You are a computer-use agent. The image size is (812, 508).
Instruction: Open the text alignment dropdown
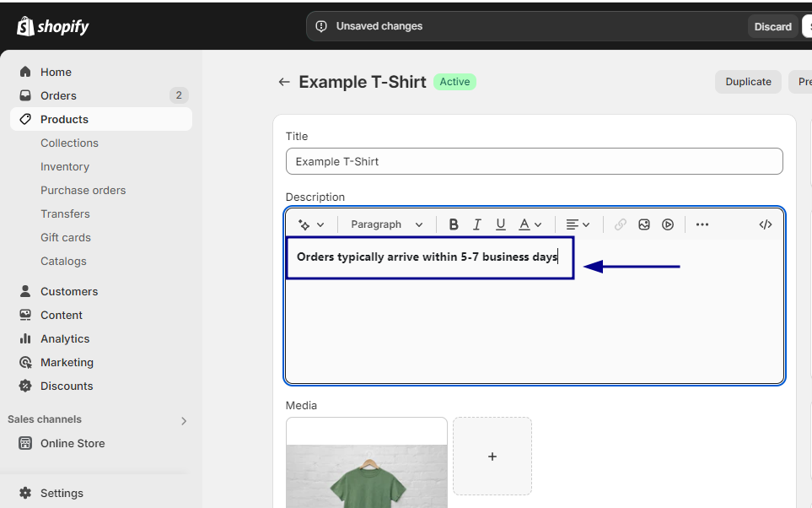click(576, 224)
